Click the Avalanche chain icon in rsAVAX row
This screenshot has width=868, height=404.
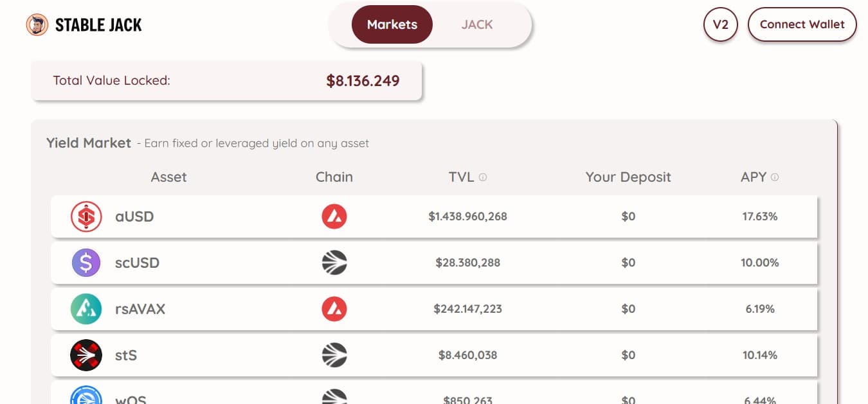[x=334, y=309]
